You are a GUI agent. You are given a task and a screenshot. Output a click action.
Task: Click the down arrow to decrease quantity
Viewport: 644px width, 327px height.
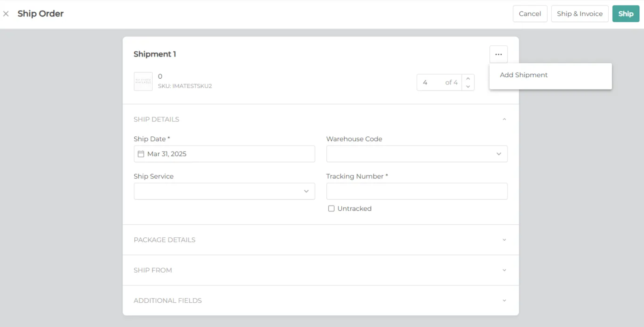coord(468,86)
